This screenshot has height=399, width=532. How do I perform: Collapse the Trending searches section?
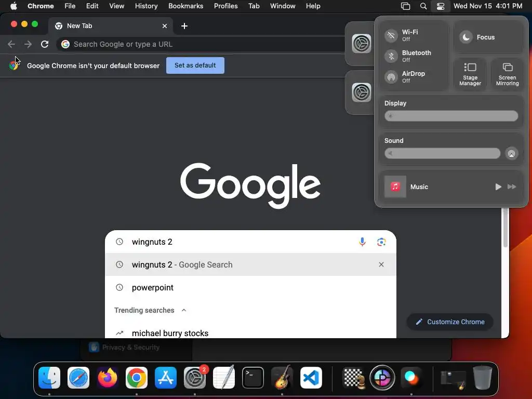click(x=183, y=310)
